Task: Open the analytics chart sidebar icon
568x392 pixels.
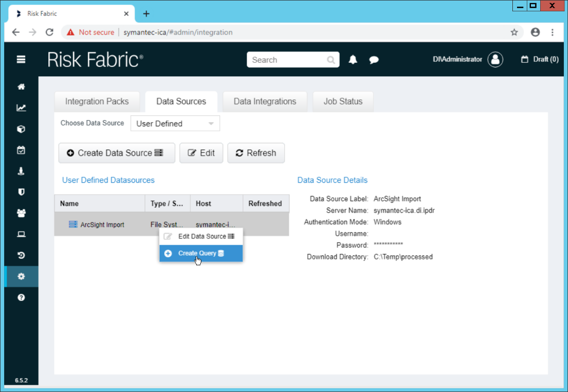Action: [x=21, y=108]
